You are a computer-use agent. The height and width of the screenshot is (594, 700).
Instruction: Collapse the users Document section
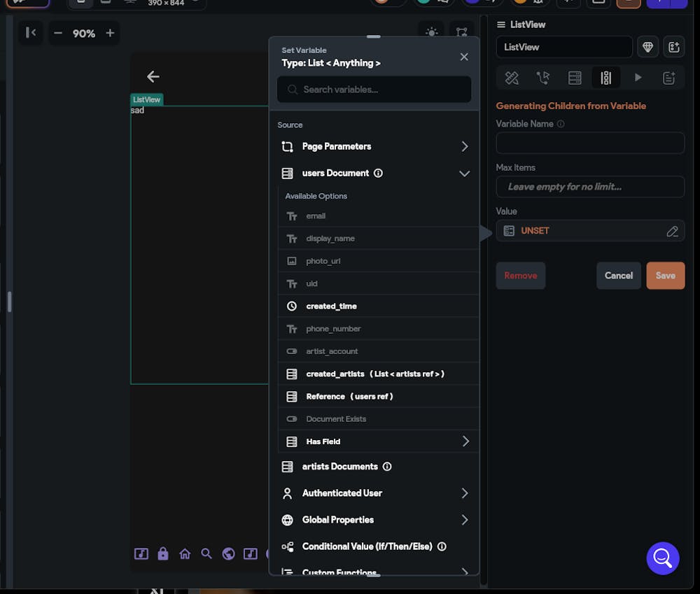coord(463,174)
